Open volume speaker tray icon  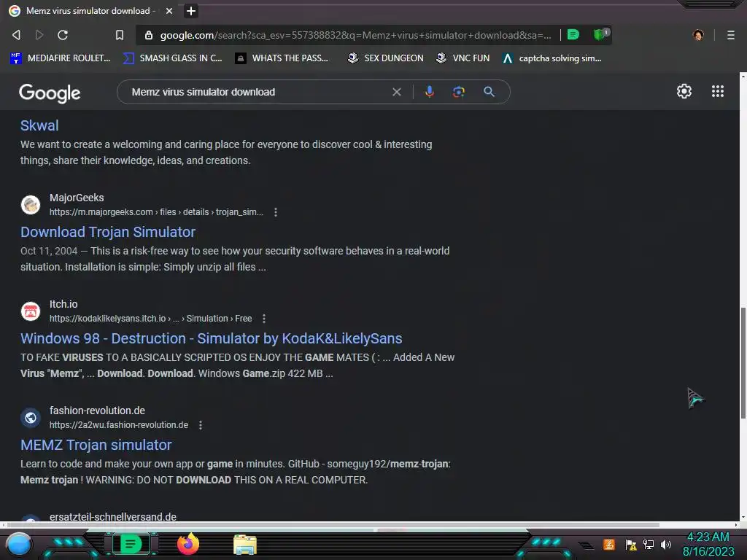point(666,545)
